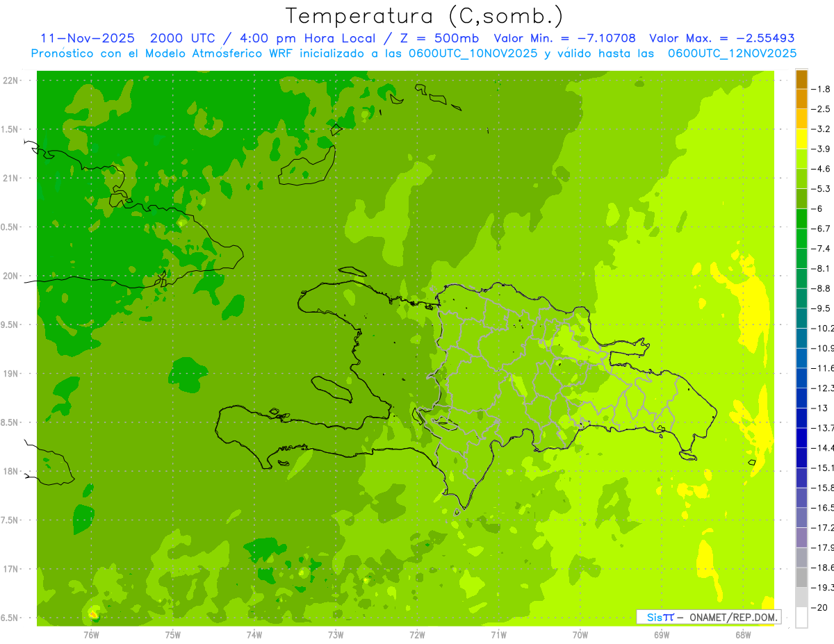The width and height of the screenshot is (834, 644).
Task: Select the "72W" longitude label
Action: tap(417, 634)
